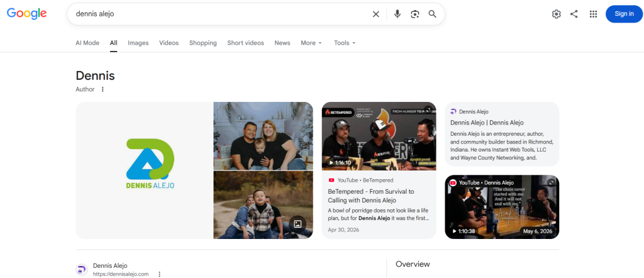Start voice search with the microphone icon
This screenshot has width=644, height=278.
click(397, 14)
